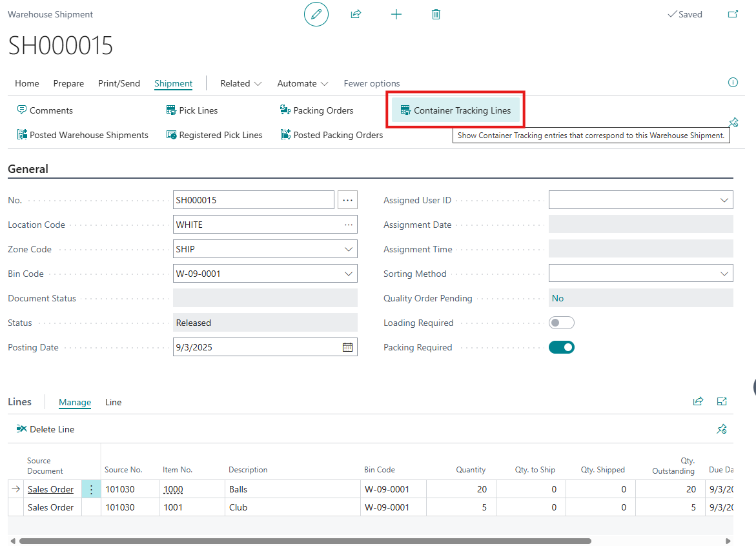Open page in new window icon
The width and height of the screenshot is (756, 555).
coord(733,14)
